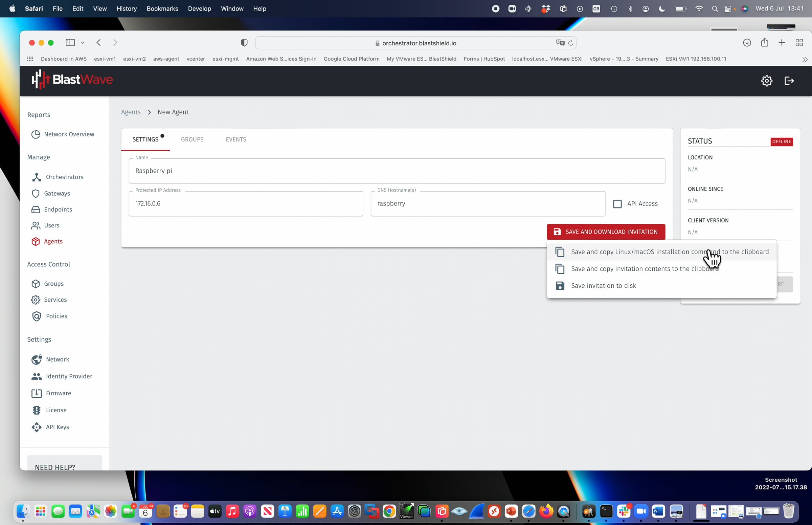Viewport: 812px width, 525px height.
Task: Click the Groups box icon
Action: click(x=36, y=284)
